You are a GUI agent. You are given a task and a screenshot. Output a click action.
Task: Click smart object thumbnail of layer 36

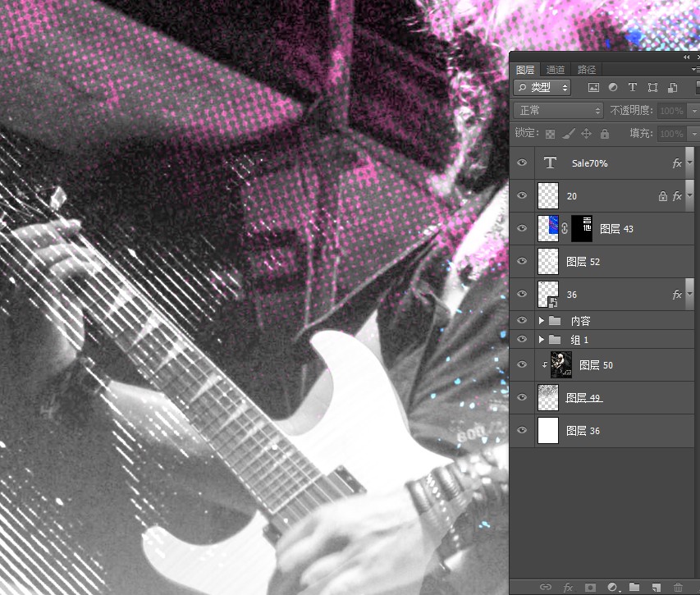point(548,294)
